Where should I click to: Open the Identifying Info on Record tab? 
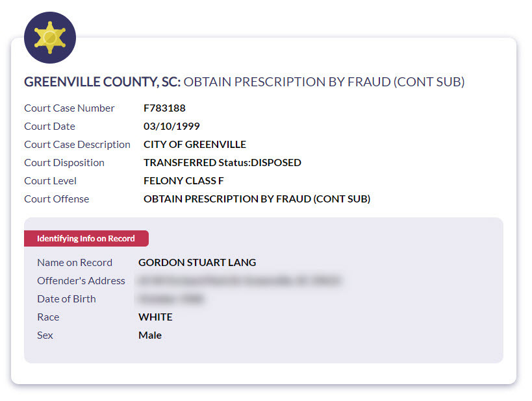(x=86, y=239)
